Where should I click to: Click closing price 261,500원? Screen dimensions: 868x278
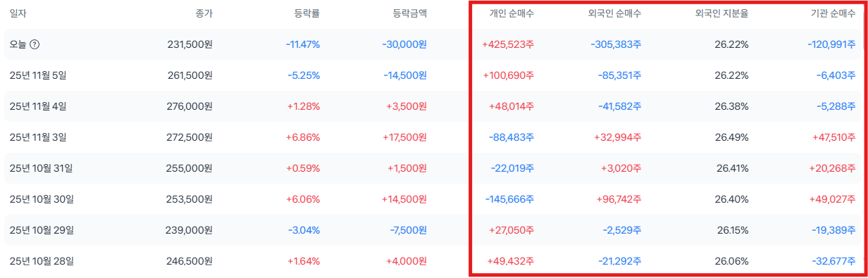(190, 75)
